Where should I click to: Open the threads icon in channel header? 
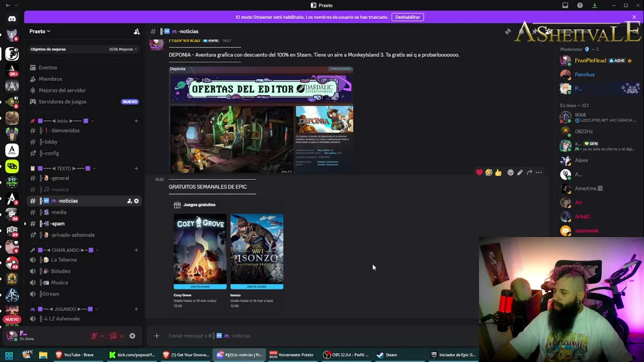[508, 31]
